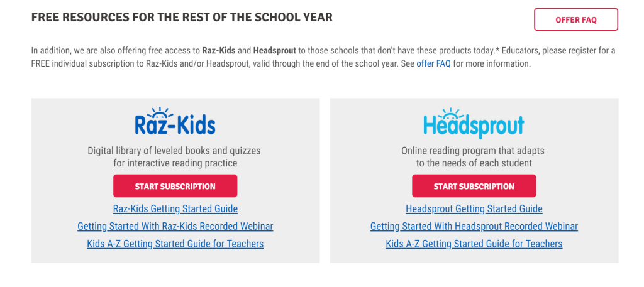Start the Raz-Kids subscription

[175, 186]
